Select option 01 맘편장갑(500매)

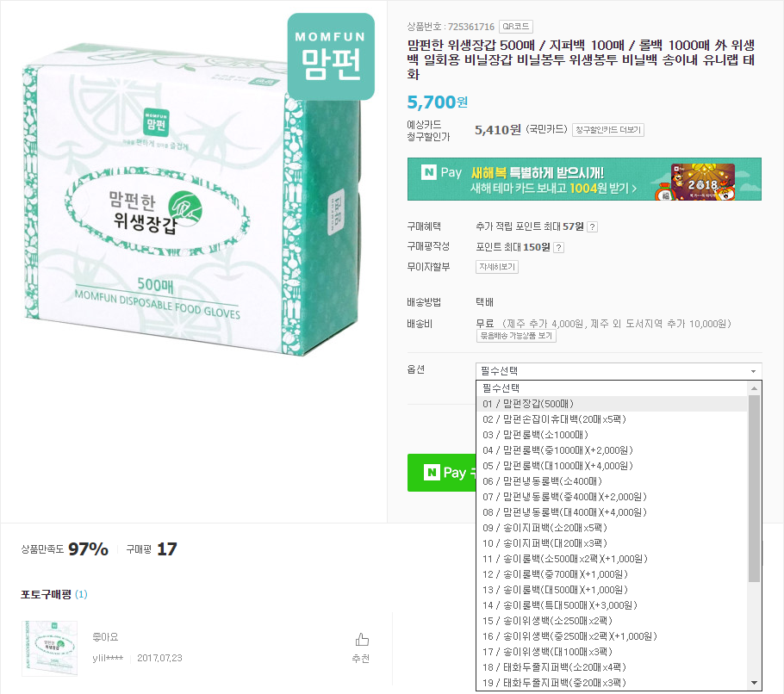point(612,404)
